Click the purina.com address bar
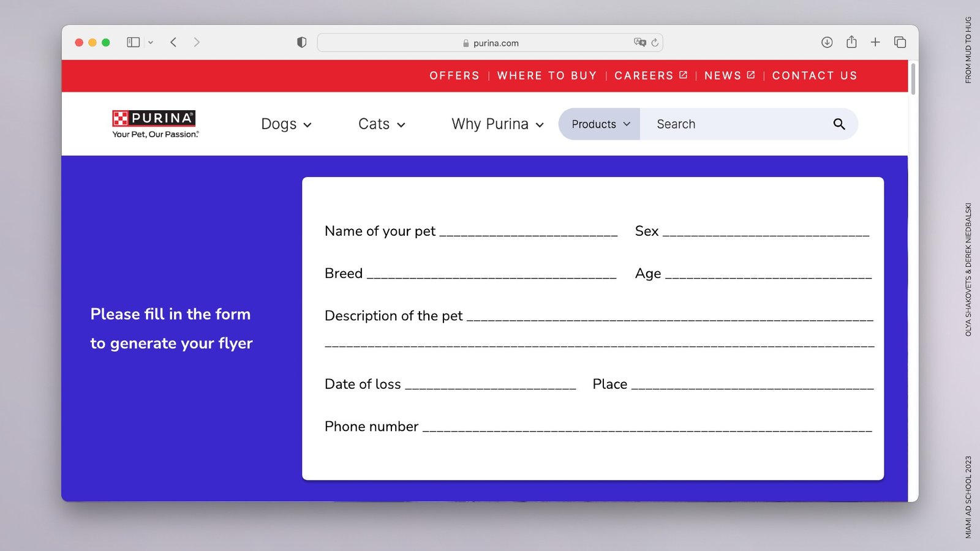The image size is (980, 551). (490, 43)
